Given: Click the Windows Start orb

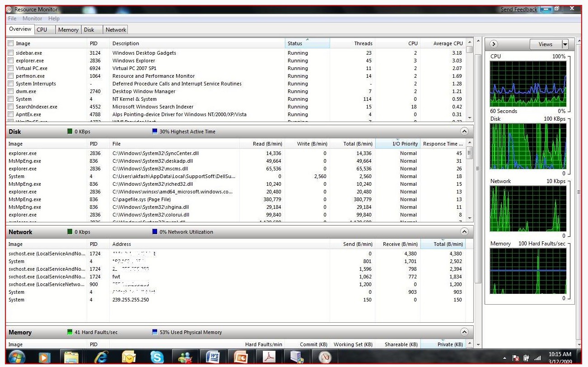Looking at the screenshot, I should coord(17,357).
